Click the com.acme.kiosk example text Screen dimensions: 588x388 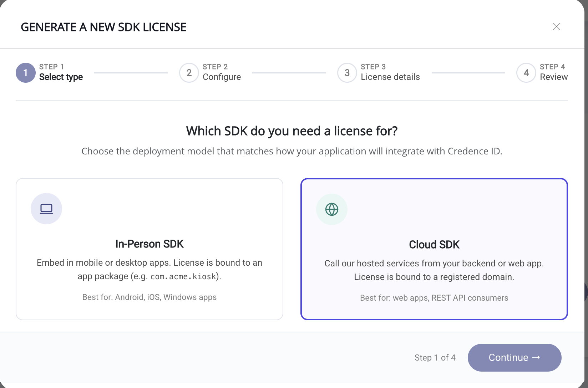click(183, 277)
